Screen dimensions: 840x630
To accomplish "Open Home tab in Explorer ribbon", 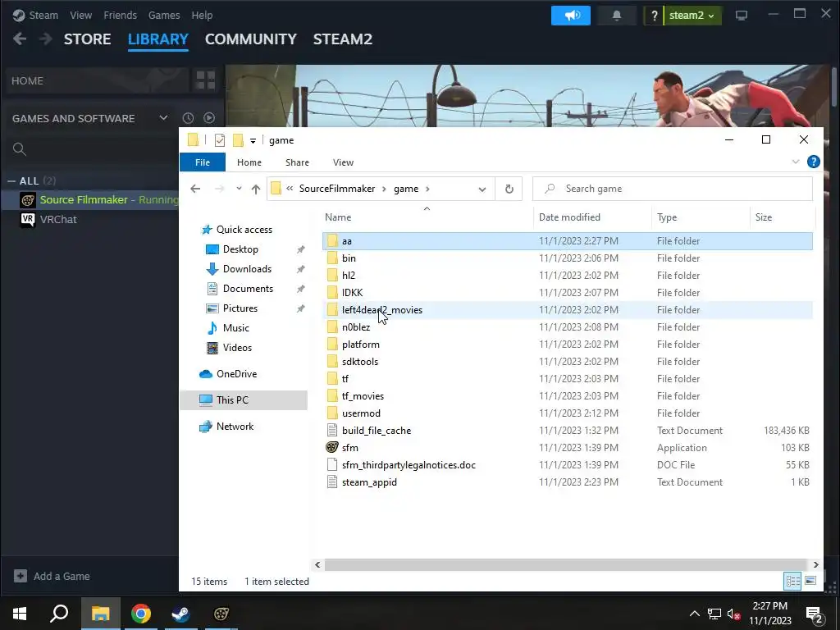I will (249, 162).
